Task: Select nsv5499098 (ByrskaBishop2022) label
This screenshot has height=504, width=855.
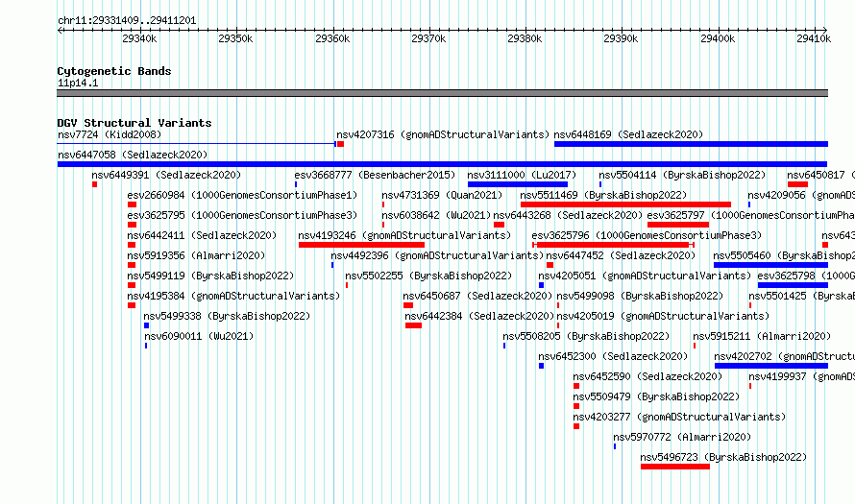Action: [x=640, y=296]
